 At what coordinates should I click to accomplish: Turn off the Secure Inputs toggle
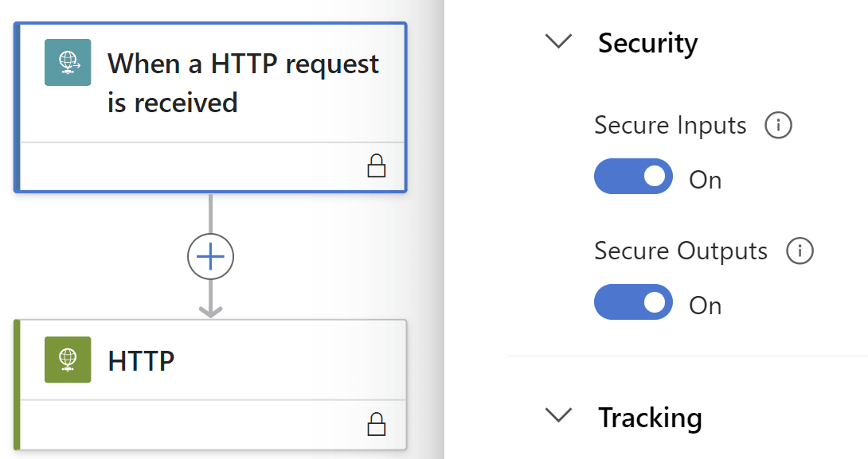633,177
